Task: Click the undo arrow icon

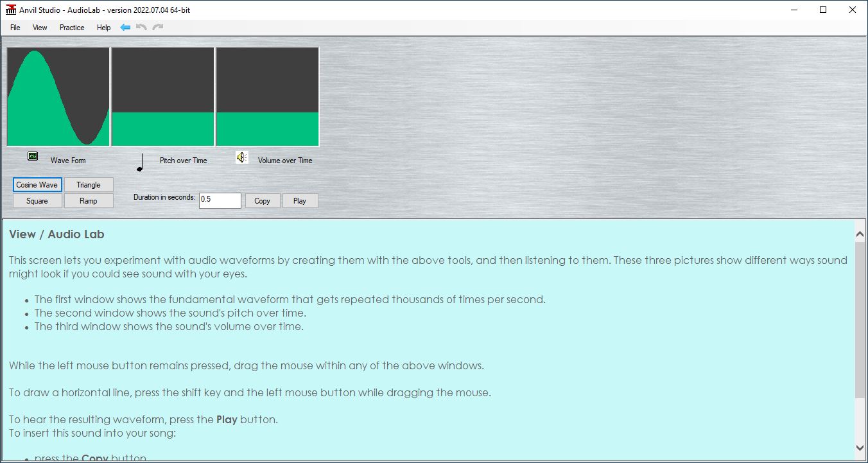Action: point(142,27)
